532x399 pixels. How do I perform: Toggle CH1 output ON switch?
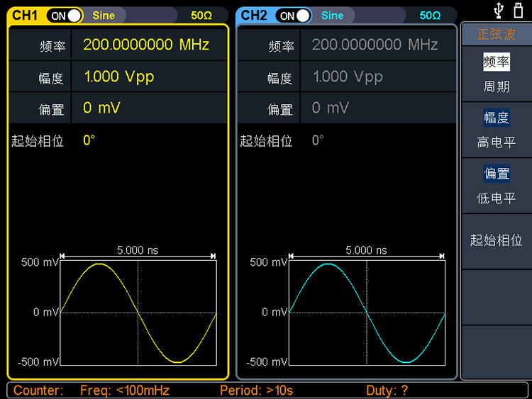[66, 15]
